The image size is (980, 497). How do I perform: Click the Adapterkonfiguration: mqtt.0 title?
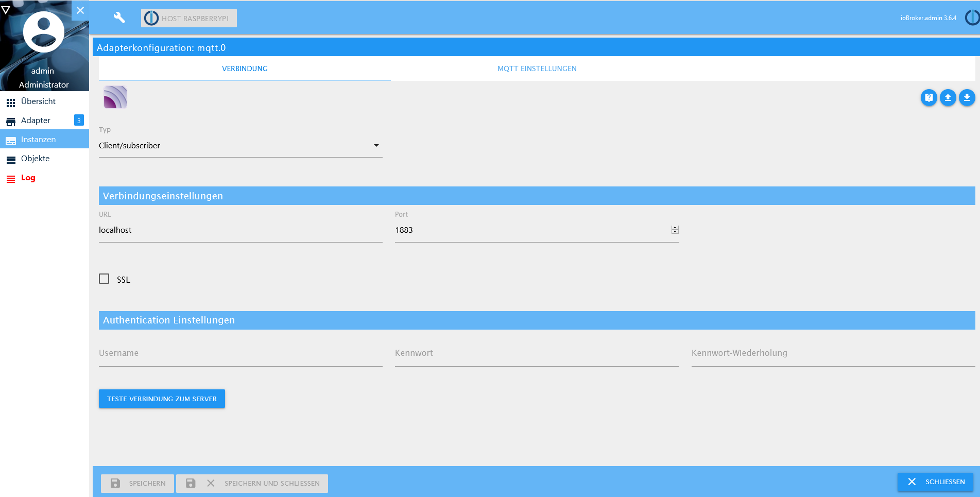pyautogui.click(x=161, y=48)
